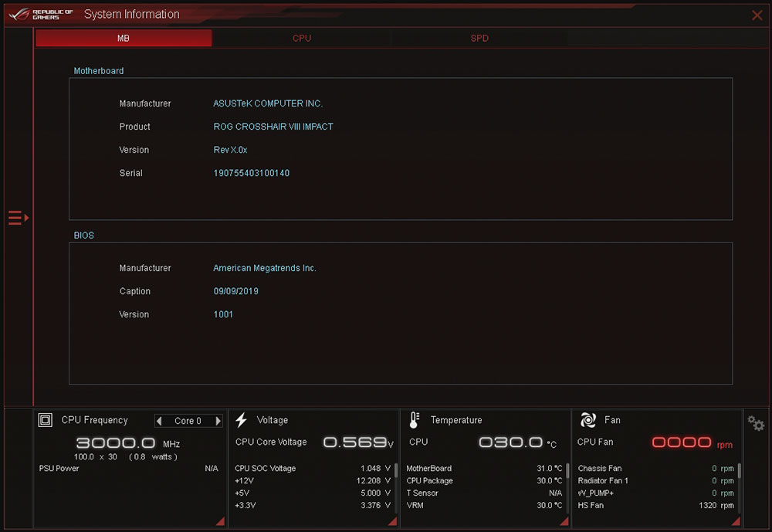The image size is (772, 532).
Task: Expand the CPU Frequency panel corner triangle
Action: point(221,521)
